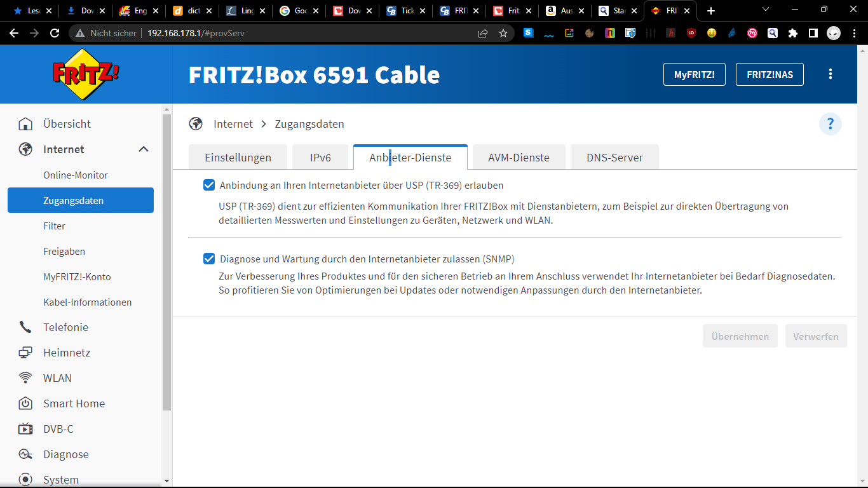Uncheck USP (TR-369) Anbindung checkbox

pos(209,185)
